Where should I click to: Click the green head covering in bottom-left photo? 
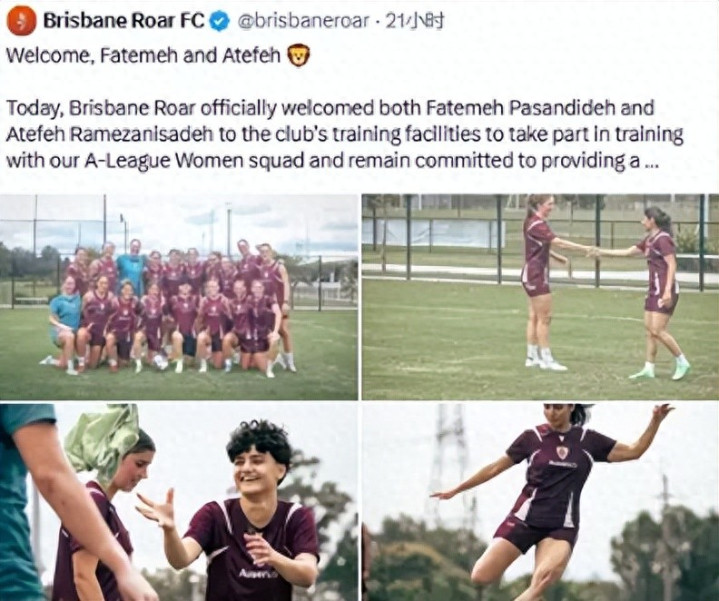(105, 438)
